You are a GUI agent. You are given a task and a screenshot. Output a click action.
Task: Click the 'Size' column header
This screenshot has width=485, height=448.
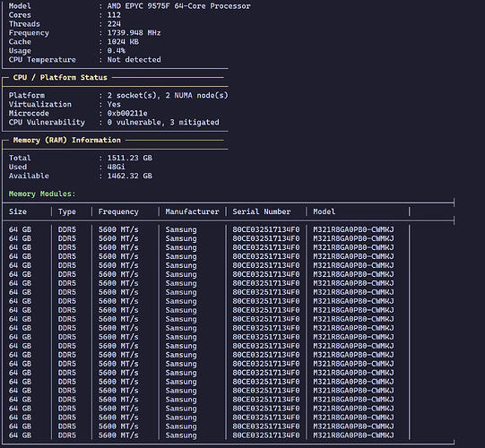(18, 211)
